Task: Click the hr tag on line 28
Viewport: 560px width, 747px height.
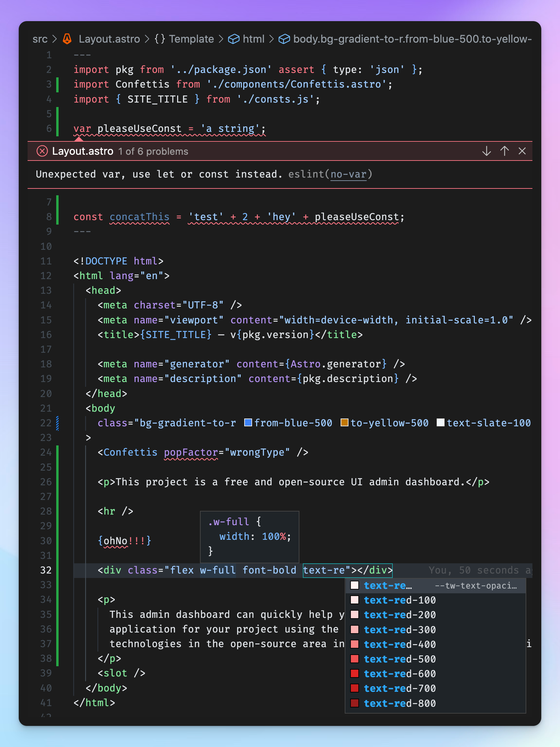Action: [x=115, y=511]
